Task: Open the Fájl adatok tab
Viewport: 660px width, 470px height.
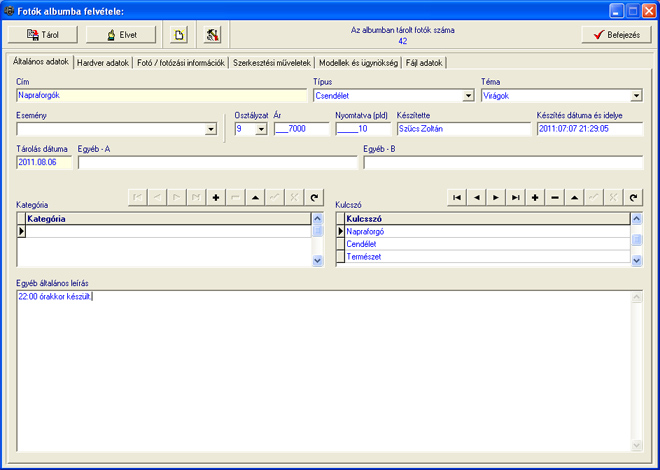Action: (x=424, y=63)
